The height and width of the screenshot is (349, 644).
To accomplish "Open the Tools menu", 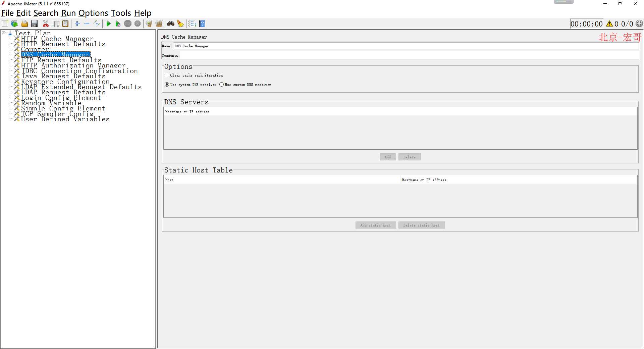I will (121, 13).
